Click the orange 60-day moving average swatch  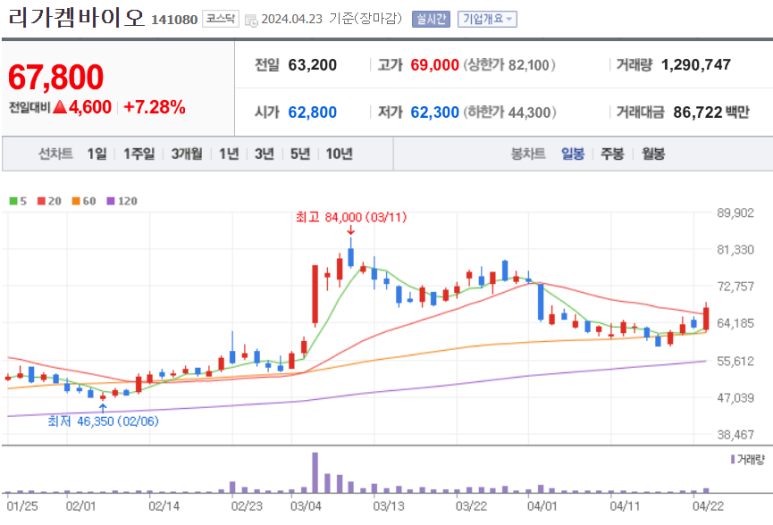click(x=76, y=201)
